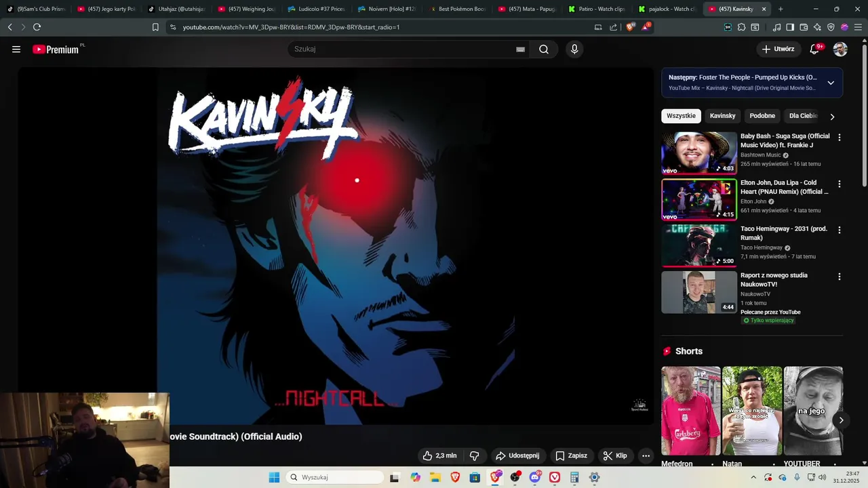Click the page vertical scrollbar

coord(864,115)
